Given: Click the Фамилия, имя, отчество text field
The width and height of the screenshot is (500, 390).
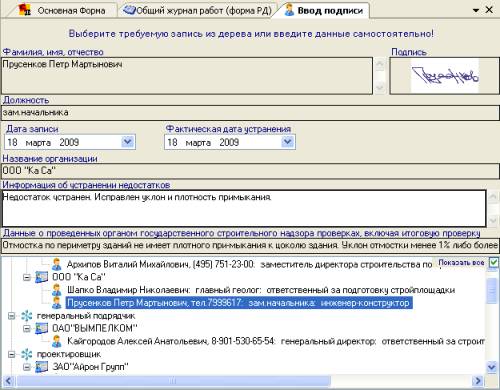Looking at the screenshot, I should coord(187,76).
